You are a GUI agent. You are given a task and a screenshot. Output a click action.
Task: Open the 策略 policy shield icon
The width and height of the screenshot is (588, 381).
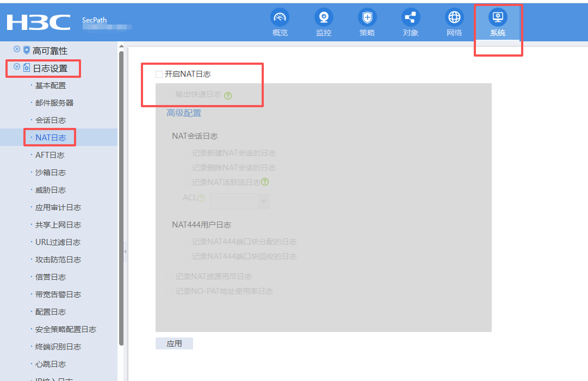click(x=367, y=18)
